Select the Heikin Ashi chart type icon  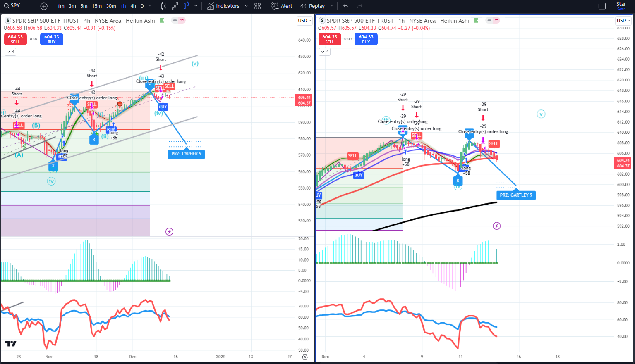(186, 6)
